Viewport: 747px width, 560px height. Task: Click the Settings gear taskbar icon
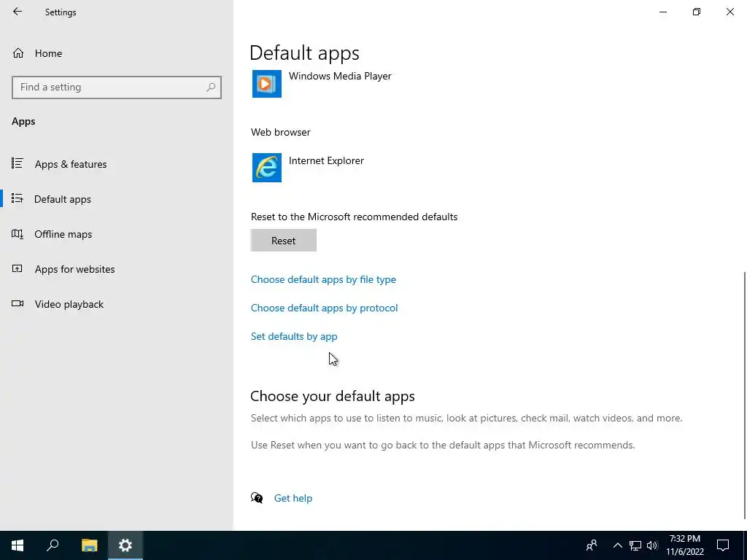(125, 545)
